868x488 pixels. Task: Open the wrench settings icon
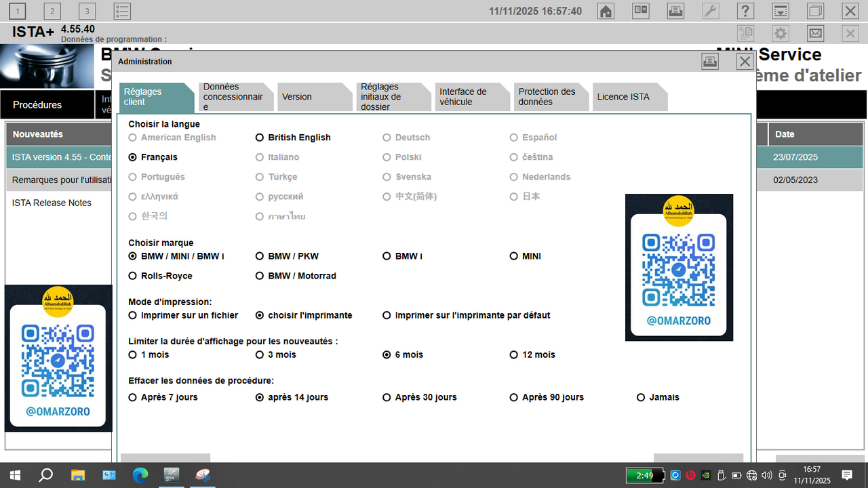click(710, 11)
